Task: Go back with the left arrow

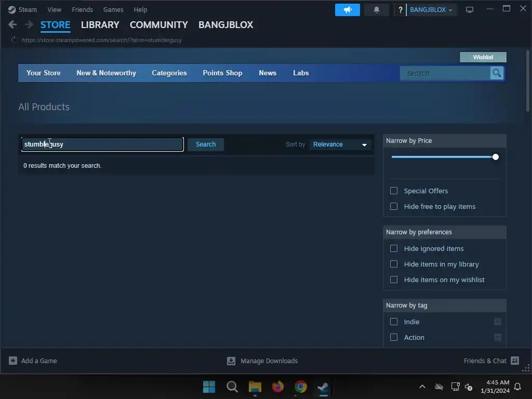Action: (x=12, y=24)
